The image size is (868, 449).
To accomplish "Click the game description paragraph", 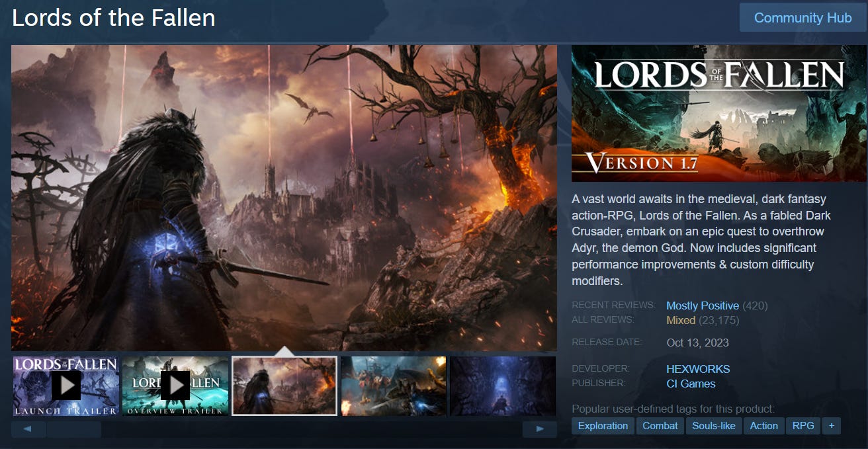I will click(x=701, y=239).
